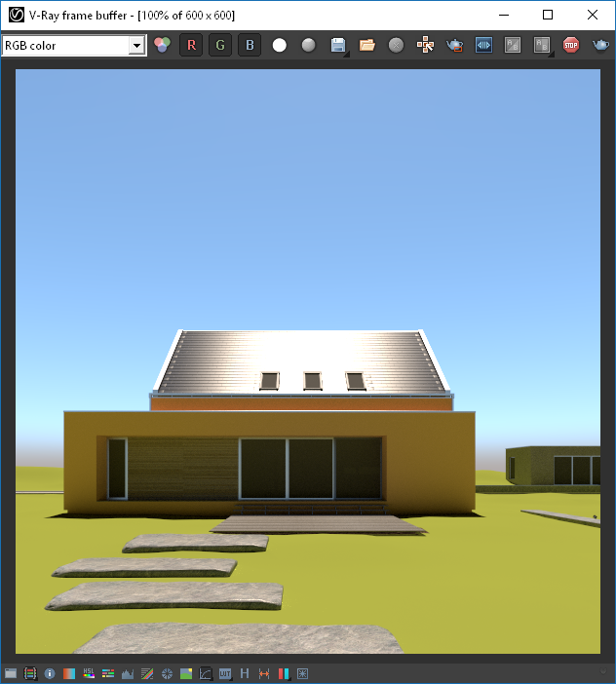616x684 pixels.
Task: Stop the rendering
Action: coord(571,45)
